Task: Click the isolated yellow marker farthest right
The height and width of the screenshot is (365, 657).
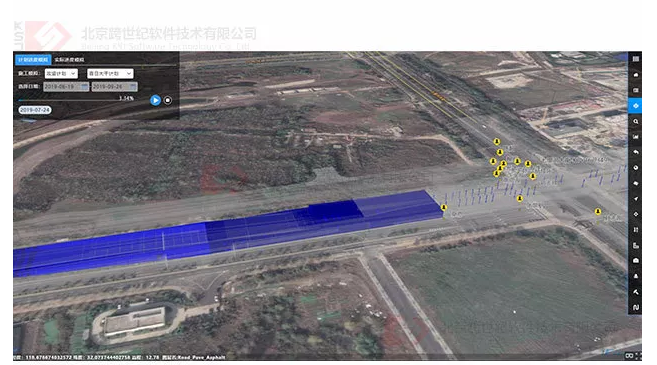Action: tap(598, 212)
